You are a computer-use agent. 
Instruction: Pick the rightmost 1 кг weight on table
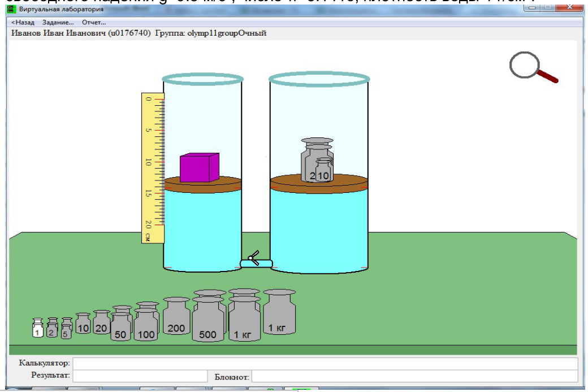(279, 312)
